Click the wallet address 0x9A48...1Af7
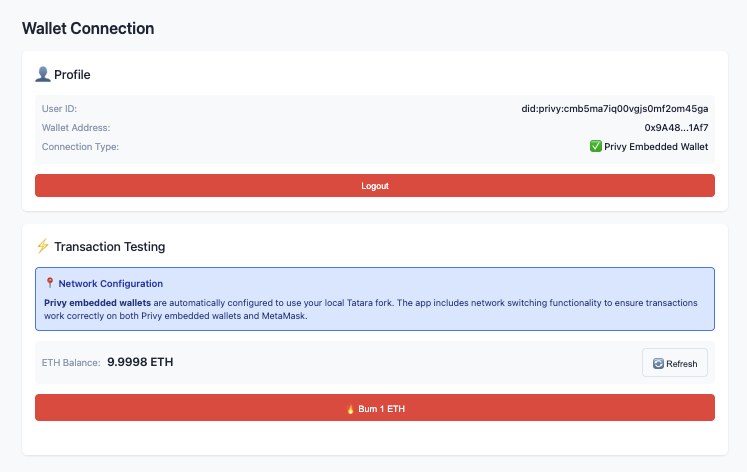This screenshot has width=747, height=472. click(676, 127)
